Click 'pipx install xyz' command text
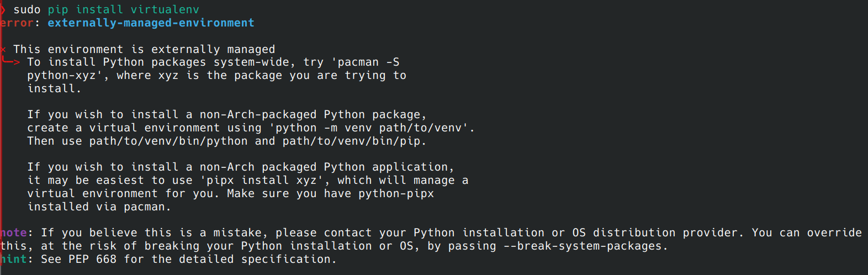 point(261,181)
